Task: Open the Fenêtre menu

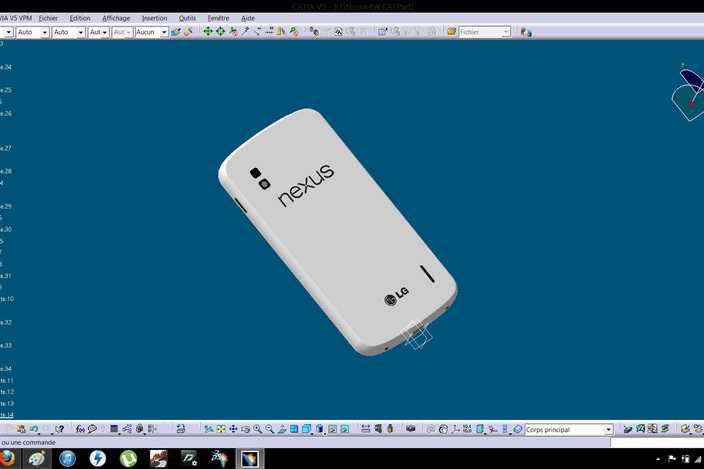Action: click(218, 18)
